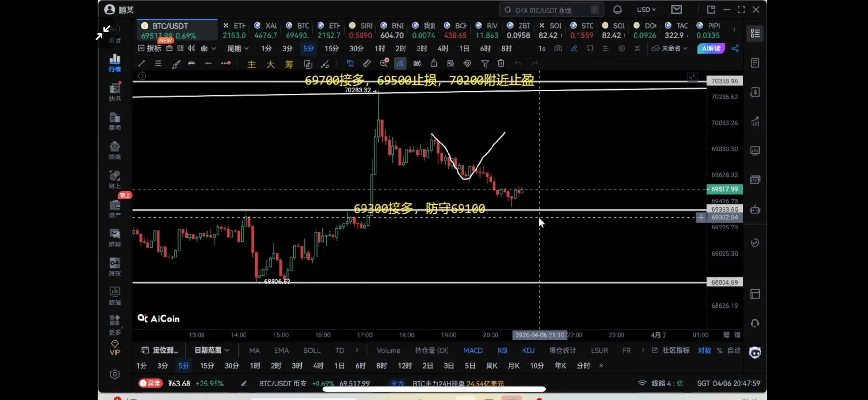Select the brush drawing tool
Viewport: 868px width, 400px height.
click(x=176, y=64)
